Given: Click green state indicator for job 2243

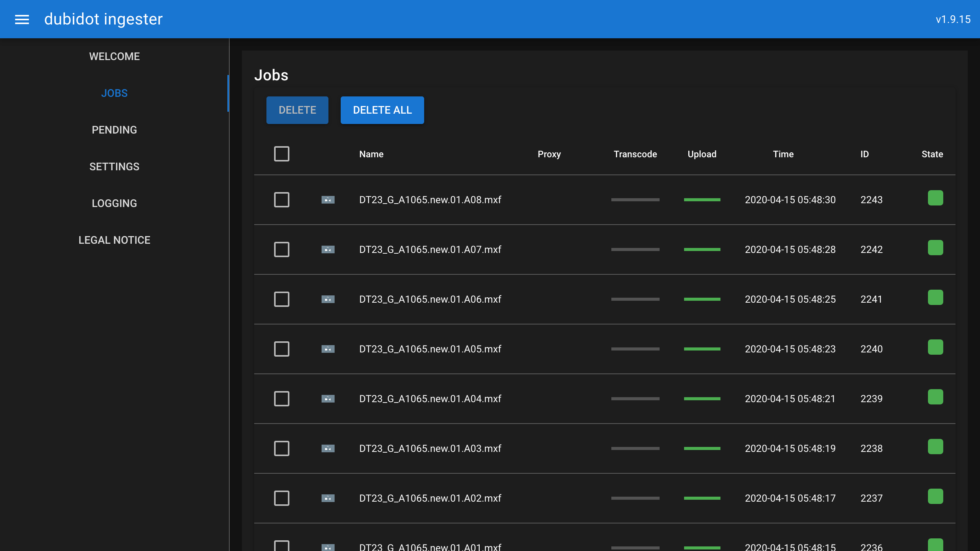Looking at the screenshot, I should [935, 198].
